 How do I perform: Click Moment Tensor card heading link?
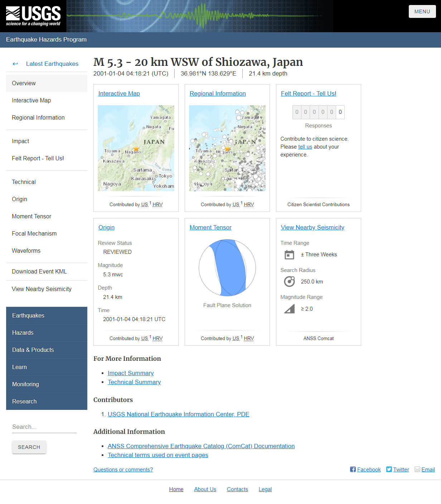coord(210,227)
